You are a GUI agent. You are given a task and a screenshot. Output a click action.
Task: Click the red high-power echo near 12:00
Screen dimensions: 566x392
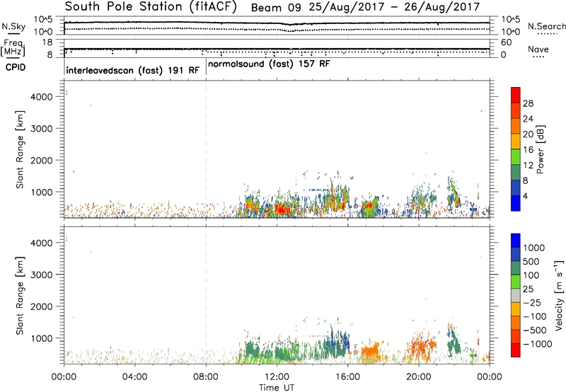282,209
